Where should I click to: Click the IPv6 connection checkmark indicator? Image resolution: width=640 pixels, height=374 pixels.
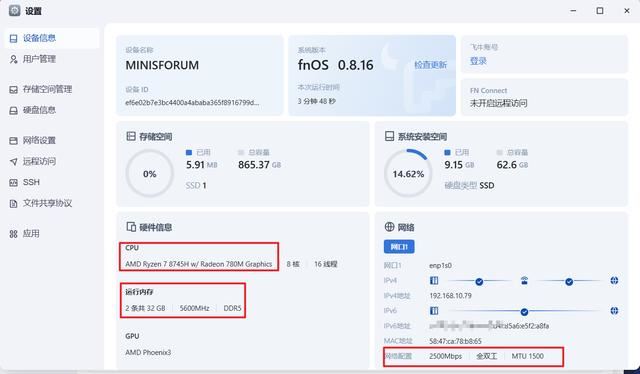click(524, 312)
